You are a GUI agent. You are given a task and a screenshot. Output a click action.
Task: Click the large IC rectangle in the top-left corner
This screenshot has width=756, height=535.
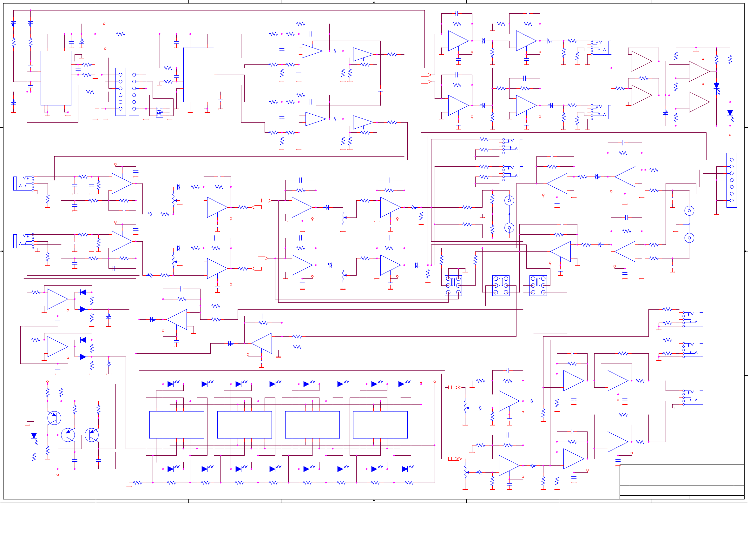coord(56,78)
